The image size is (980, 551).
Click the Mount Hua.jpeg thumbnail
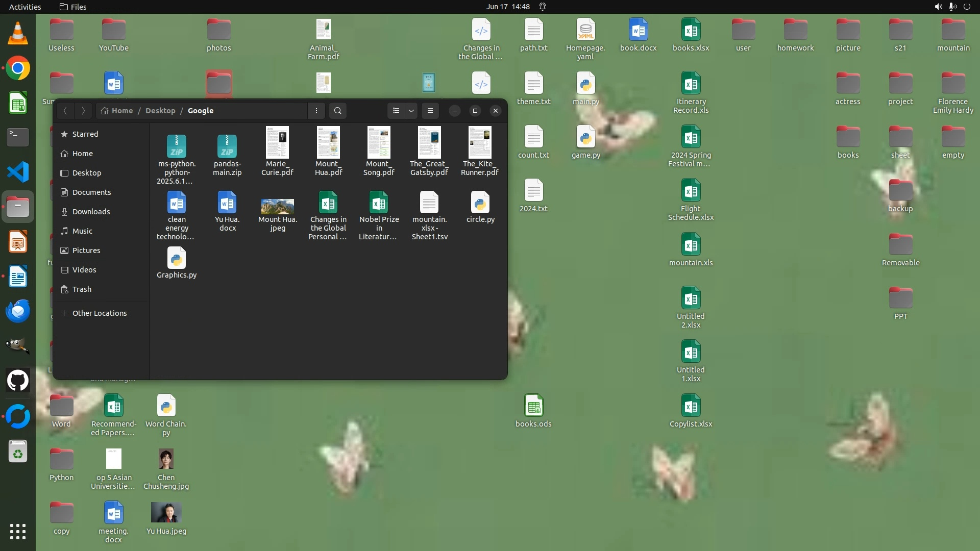(277, 207)
